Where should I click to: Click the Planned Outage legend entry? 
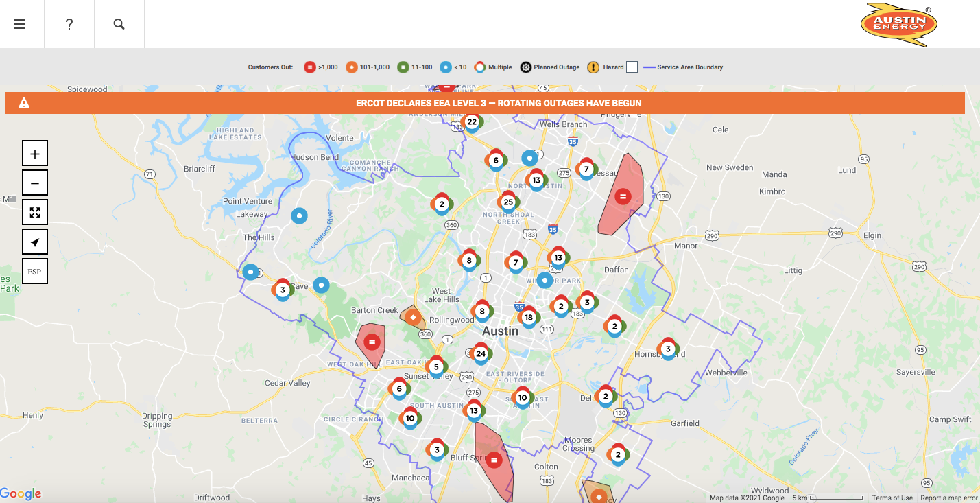[x=550, y=67]
